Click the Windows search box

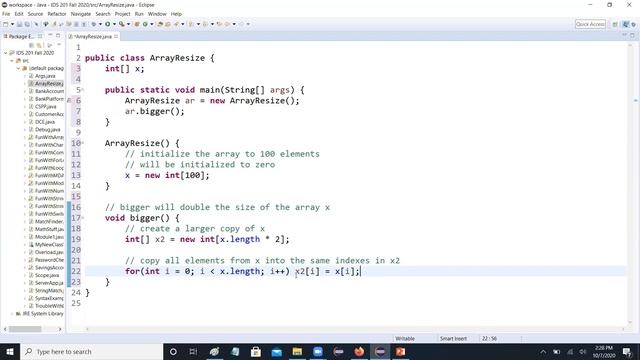[x=91, y=351]
